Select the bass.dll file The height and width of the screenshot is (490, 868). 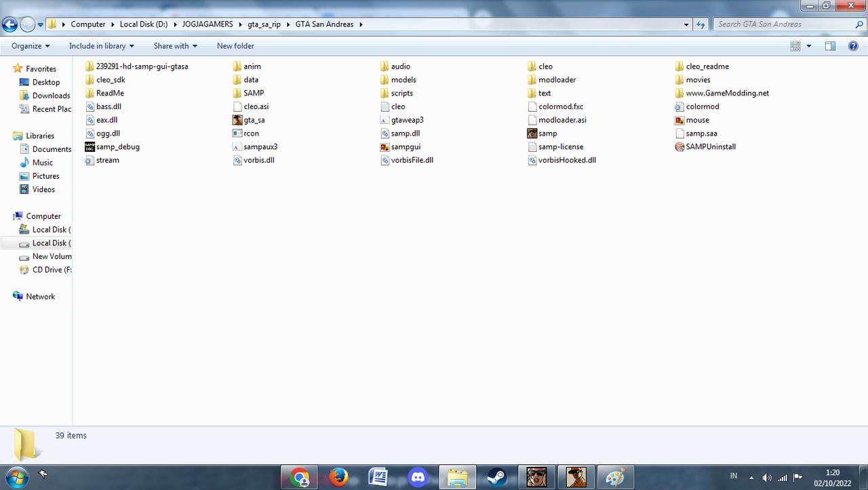point(103,106)
